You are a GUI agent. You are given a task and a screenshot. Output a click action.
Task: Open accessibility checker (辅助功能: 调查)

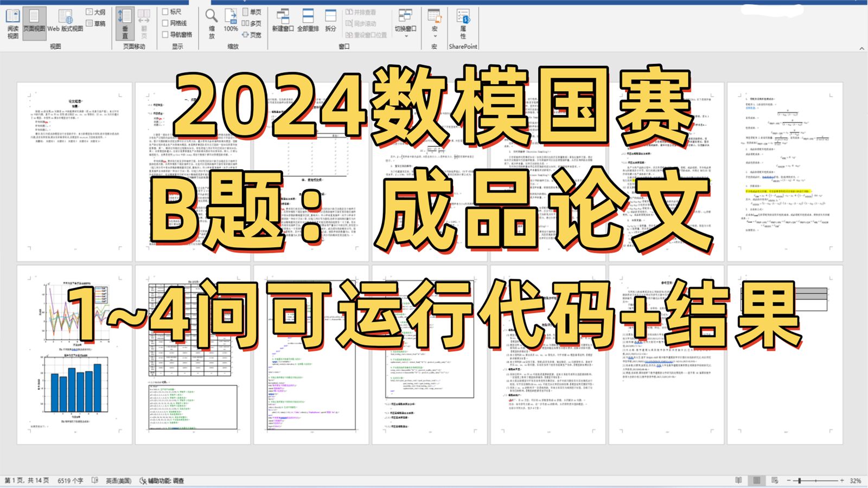162,481
